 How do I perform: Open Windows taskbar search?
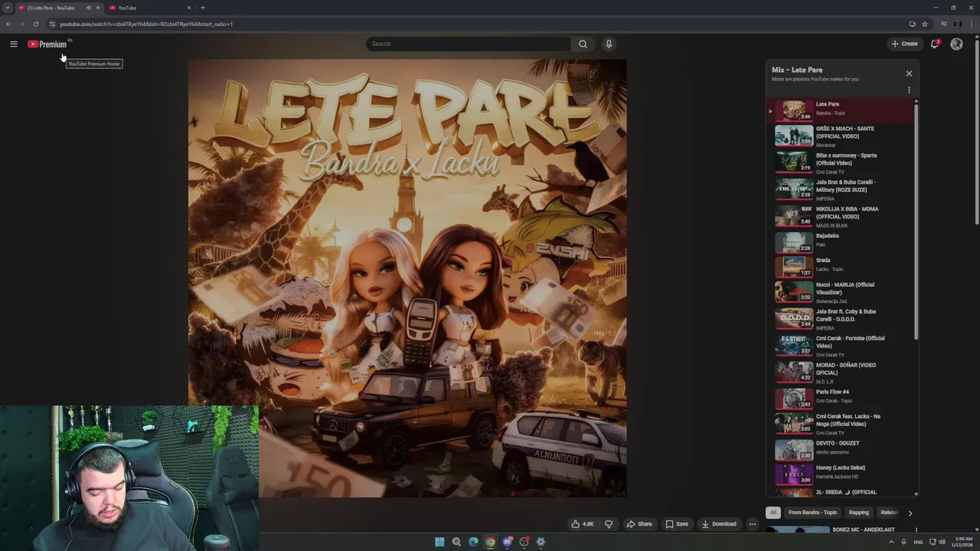pos(456,542)
